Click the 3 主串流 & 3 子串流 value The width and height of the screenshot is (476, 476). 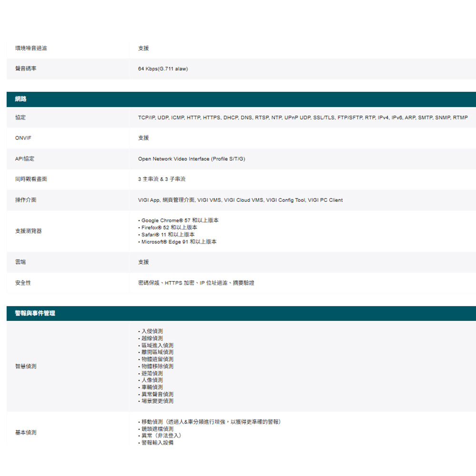point(162,179)
